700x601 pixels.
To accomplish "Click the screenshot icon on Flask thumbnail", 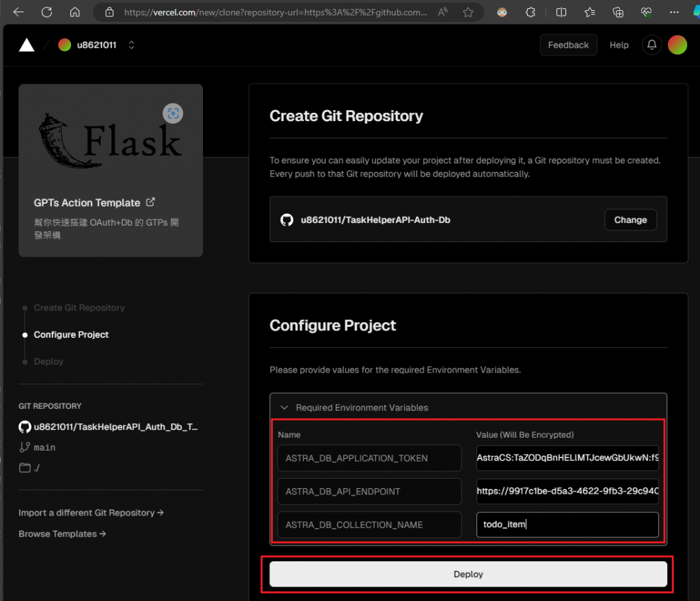I will (x=173, y=113).
